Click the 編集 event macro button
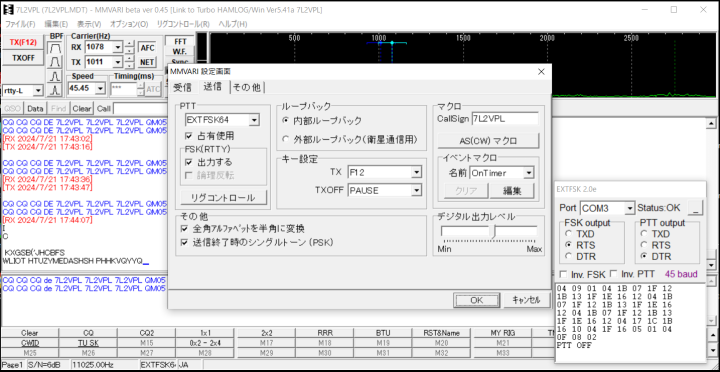720x372 pixels. point(512,191)
